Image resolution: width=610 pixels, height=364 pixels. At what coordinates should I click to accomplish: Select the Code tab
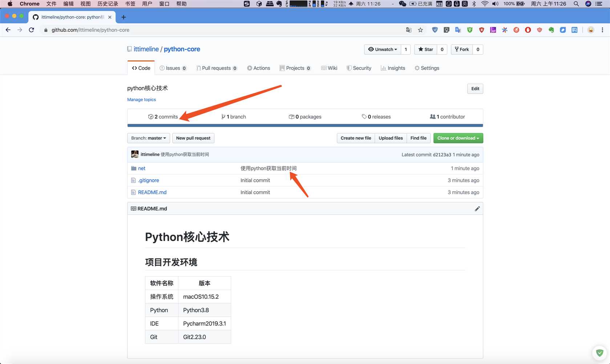point(141,68)
